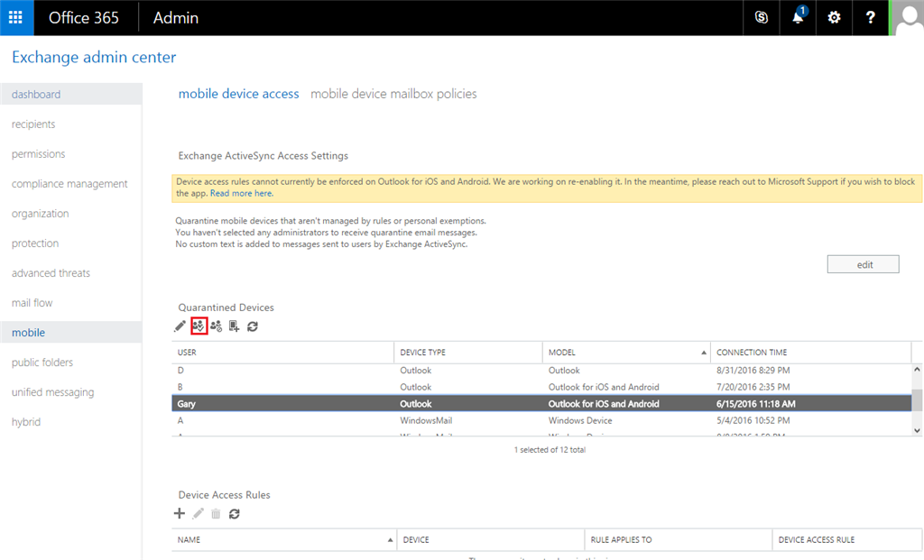Image resolution: width=924 pixels, height=560 pixels.
Task: Open help question mark icon
Action: tap(871, 18)
